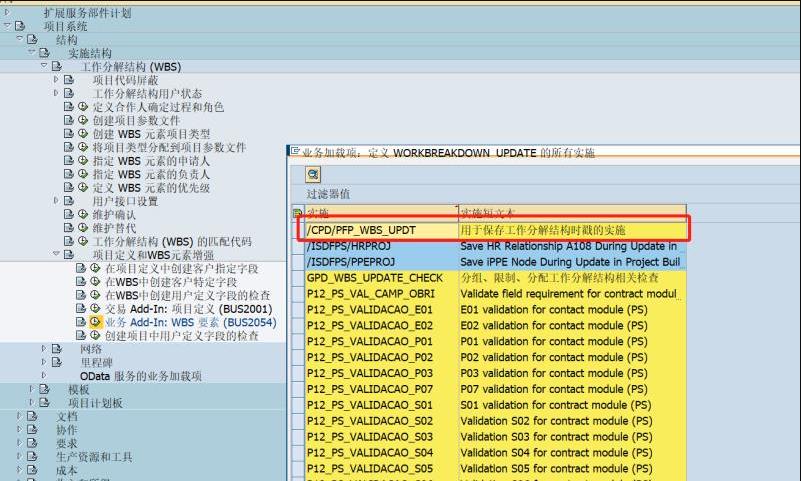Click the execute icon for 将项目类型分配到项目参数文件
The width and height of the screenshot is (801, 481).
(x=83, y=147)
